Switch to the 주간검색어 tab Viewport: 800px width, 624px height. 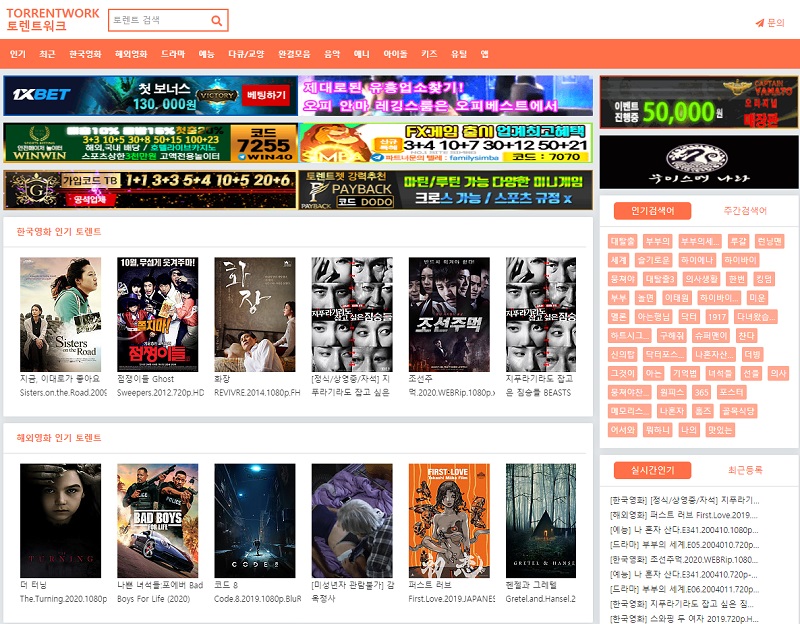(745, 211)
